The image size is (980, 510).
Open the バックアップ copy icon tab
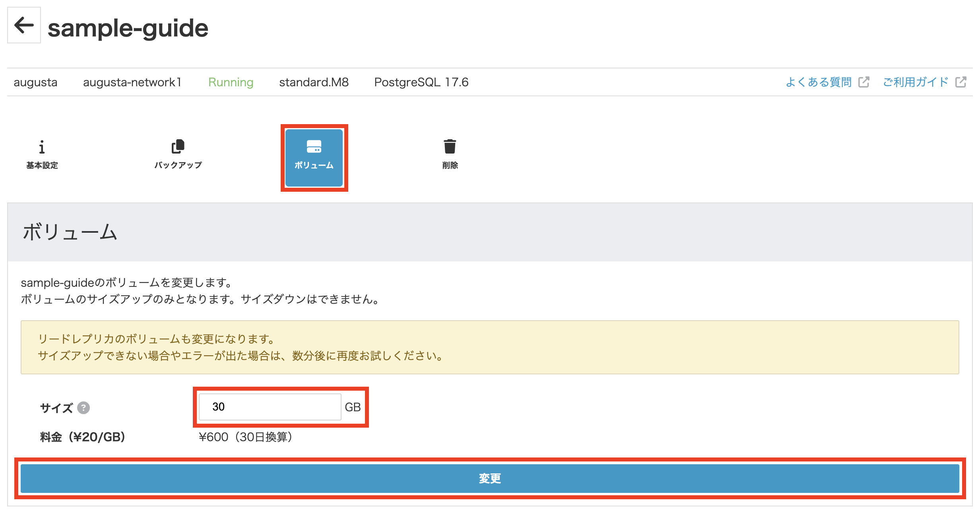(178, 146)
